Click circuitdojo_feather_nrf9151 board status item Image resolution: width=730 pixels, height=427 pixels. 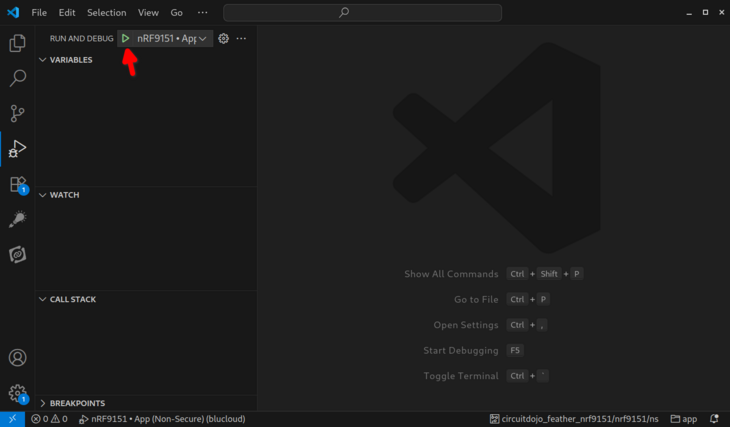coord(574,419)
